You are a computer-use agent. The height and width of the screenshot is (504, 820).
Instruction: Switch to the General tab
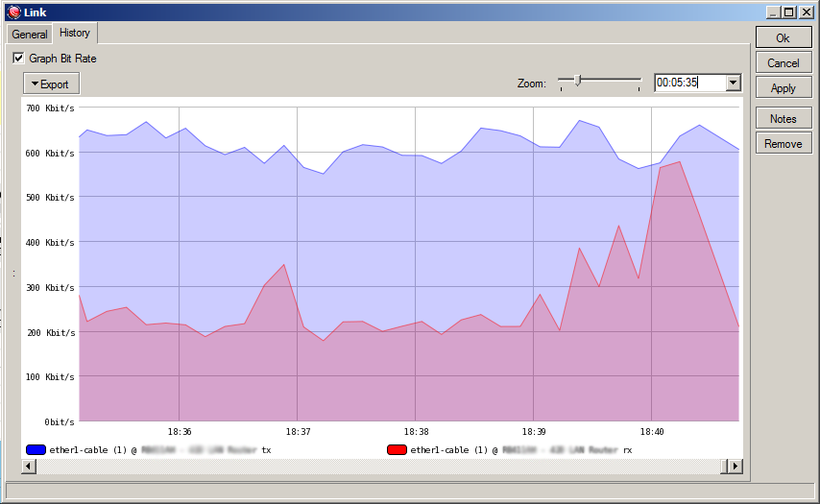coord(30,35)
